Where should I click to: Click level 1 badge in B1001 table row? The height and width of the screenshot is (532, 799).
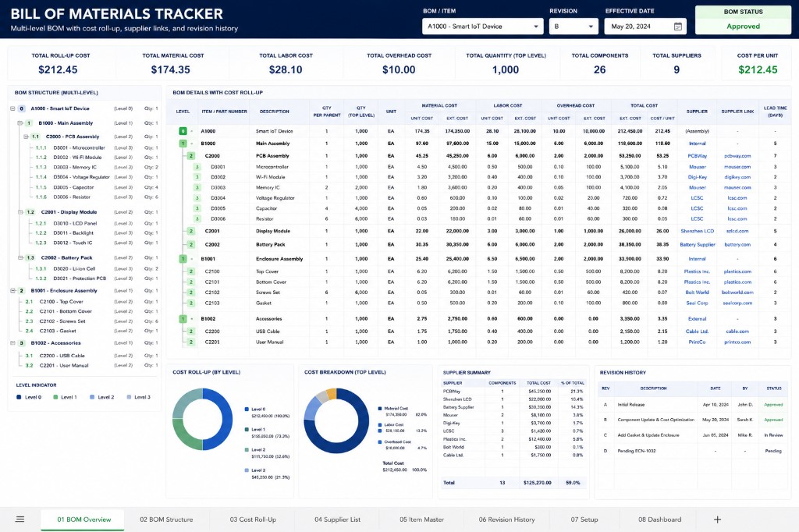(x=183, y=259)
